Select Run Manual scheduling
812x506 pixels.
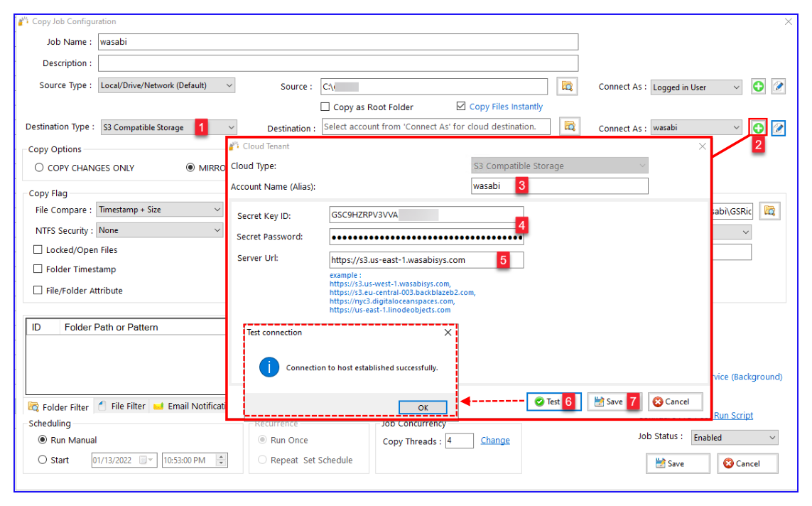(43, 440)
